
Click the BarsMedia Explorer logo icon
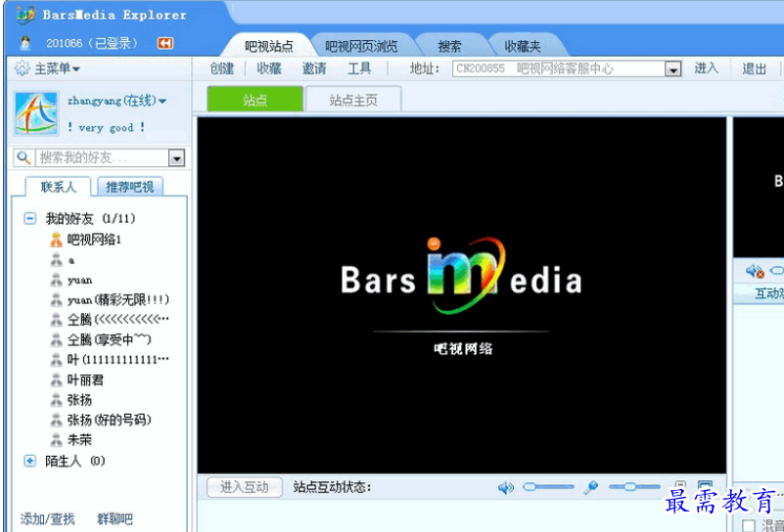pos(25,15)
